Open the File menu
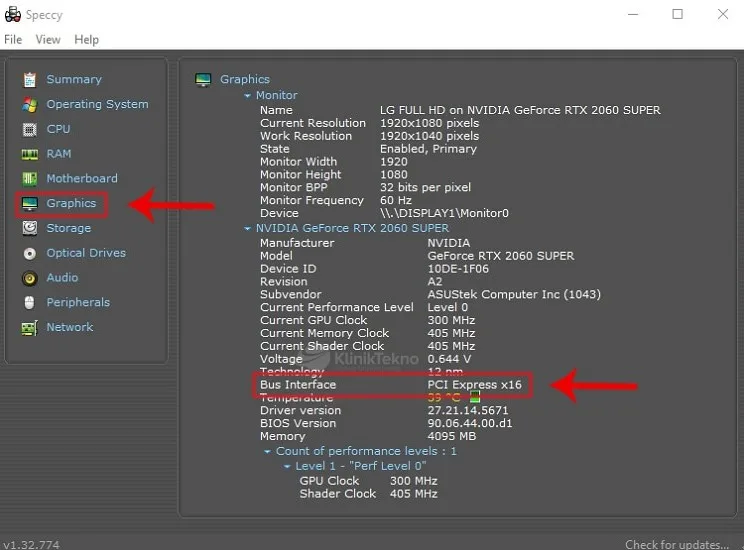The width and height of the screenshot is (744, 550). 13,39
